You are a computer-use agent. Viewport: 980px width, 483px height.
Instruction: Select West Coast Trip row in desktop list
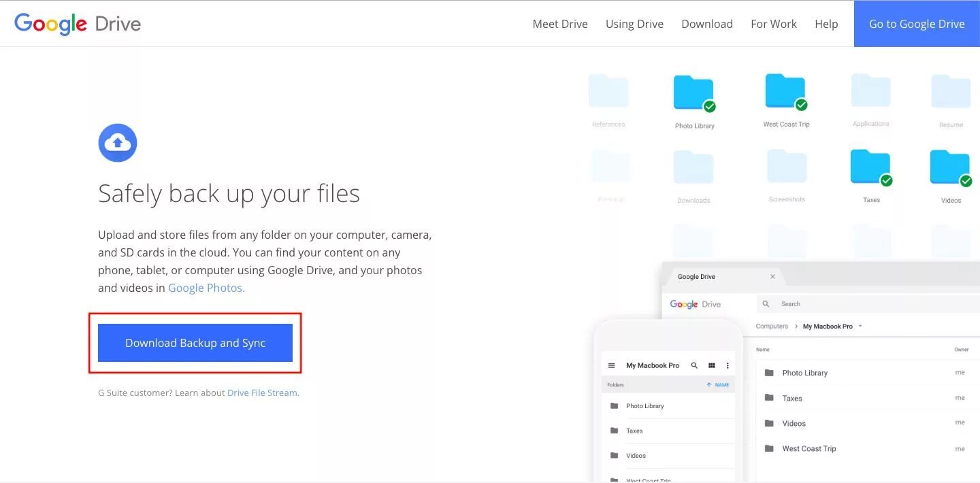click(x=868, y=448)
